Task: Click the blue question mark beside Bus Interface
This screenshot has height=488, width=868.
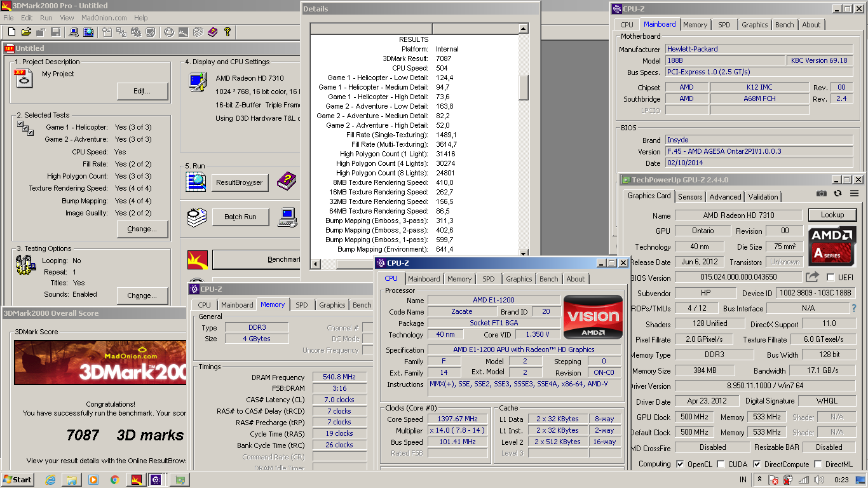Action: tap(853, 308)
